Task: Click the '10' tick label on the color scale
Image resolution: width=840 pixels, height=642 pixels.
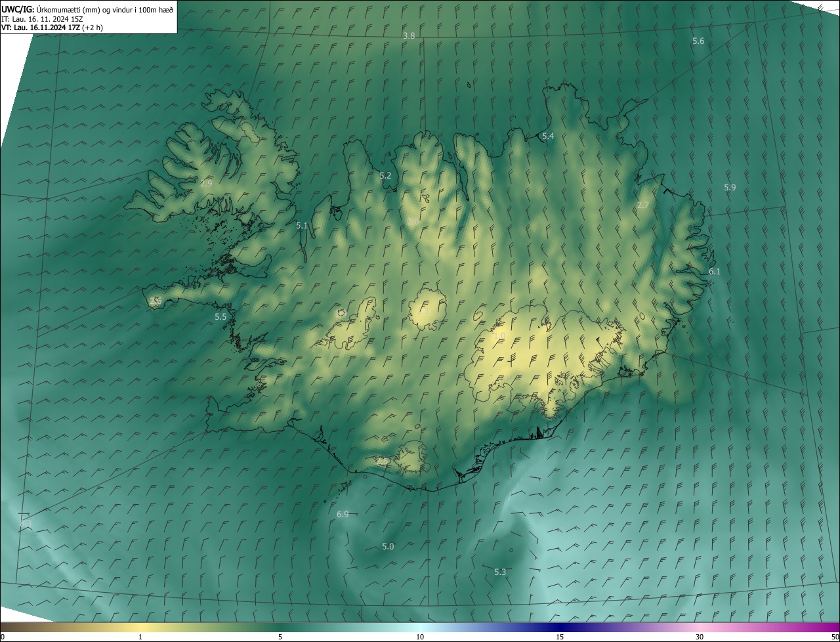Action: click(x=420, y=637)
